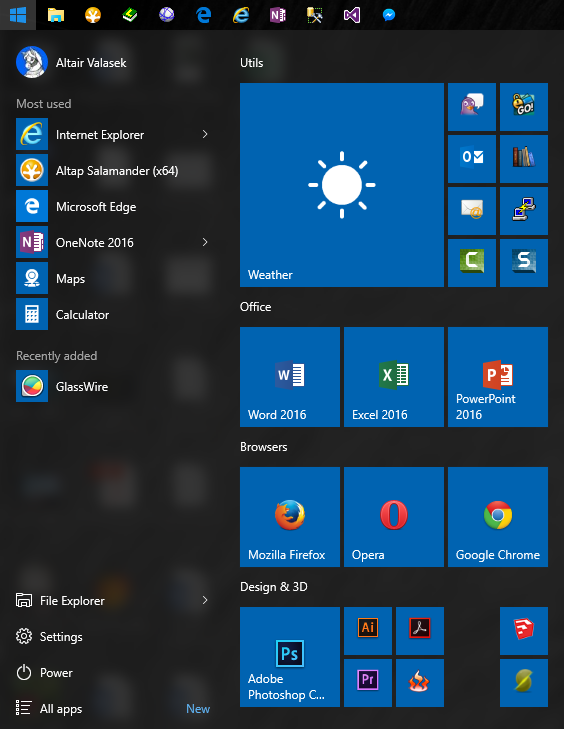
Task: Click the Browsers group header
Action: point(264,447)
